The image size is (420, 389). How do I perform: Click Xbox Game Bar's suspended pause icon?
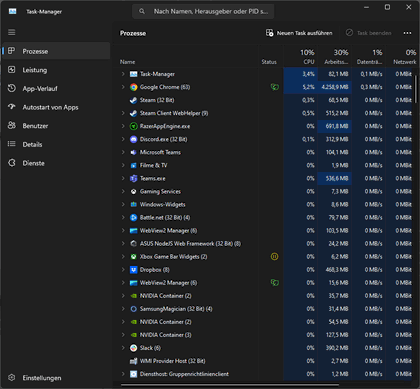coord(274,257)
